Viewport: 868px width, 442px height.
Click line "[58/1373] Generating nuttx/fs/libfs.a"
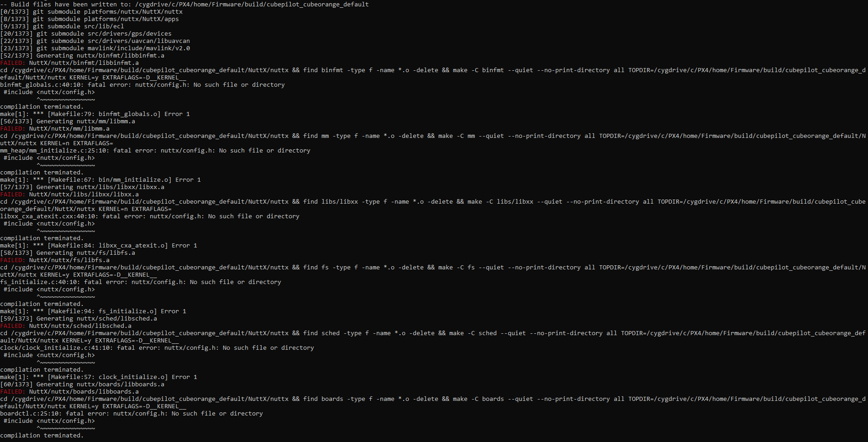click(x=68, y=253)
